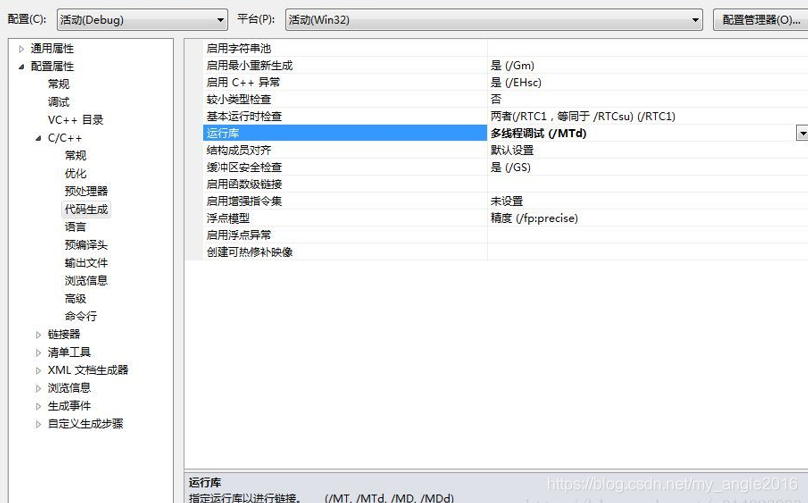Select the 清单工具 tree item
The width and height of the screenshot is (808, 503).
(x=70, y=353)
